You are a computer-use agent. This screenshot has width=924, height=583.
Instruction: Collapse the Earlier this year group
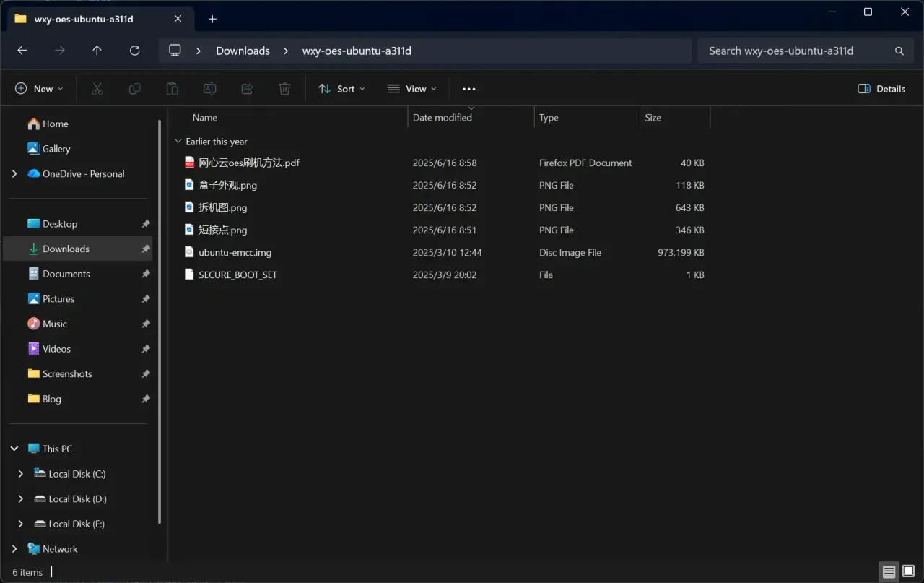coord(178,142)
